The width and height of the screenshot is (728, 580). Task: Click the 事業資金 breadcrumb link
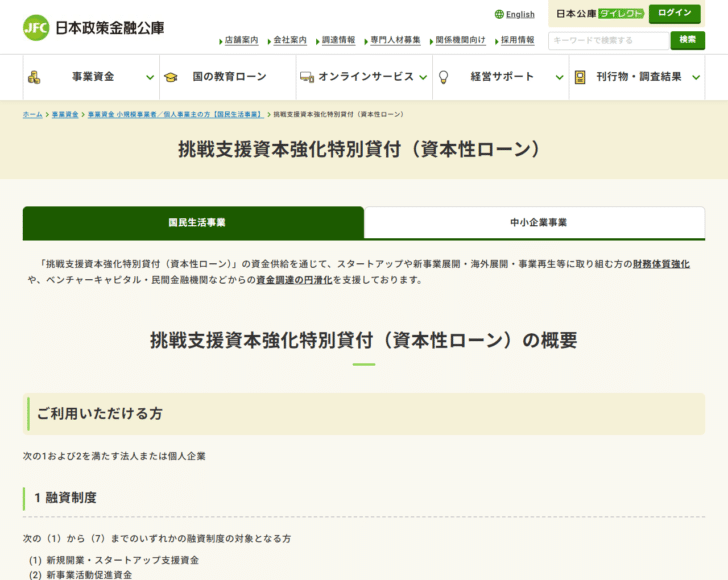[x=65, y=114]
